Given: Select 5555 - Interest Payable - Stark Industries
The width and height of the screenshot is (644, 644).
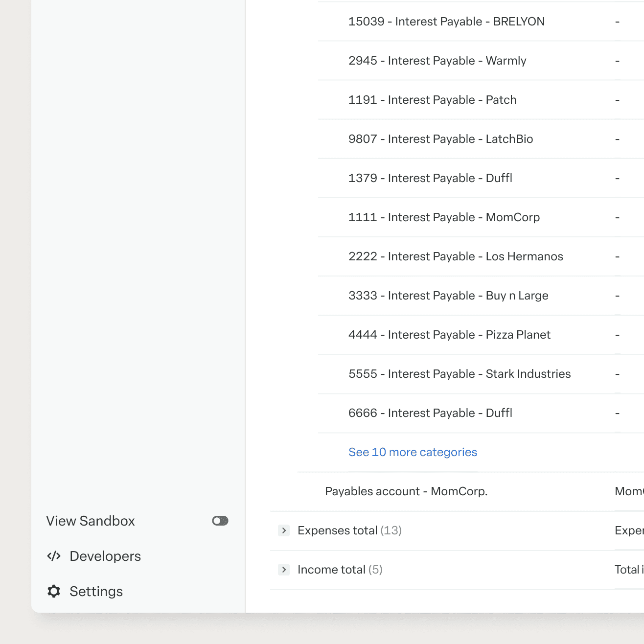Looking at the screenshot, I should click(x=460, y=374).
